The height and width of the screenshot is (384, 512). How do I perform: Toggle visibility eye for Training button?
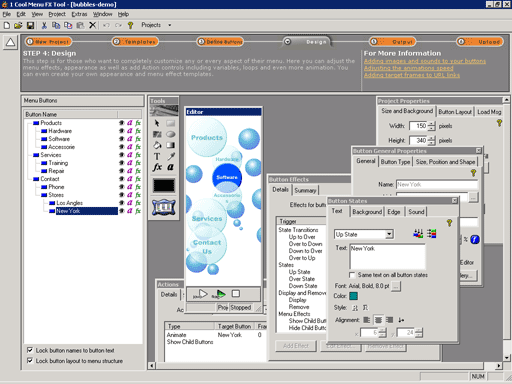click(x=122, y=163)
